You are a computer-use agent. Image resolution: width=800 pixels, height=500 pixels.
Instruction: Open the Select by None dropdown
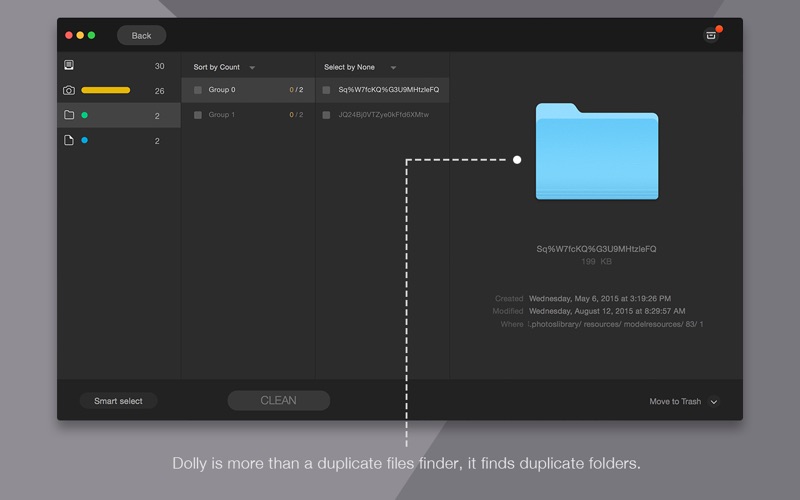coord(360,67)
